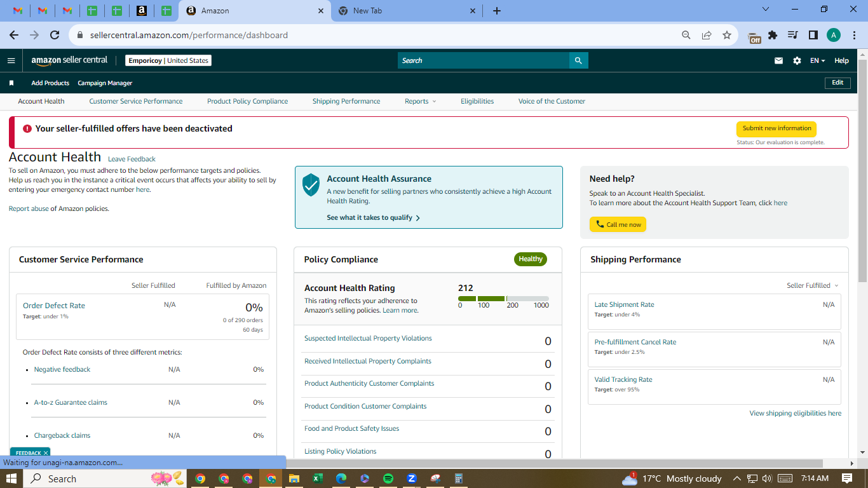
Task: Open A-to-z Guarantee claims metric
Action: pos(71,402)
